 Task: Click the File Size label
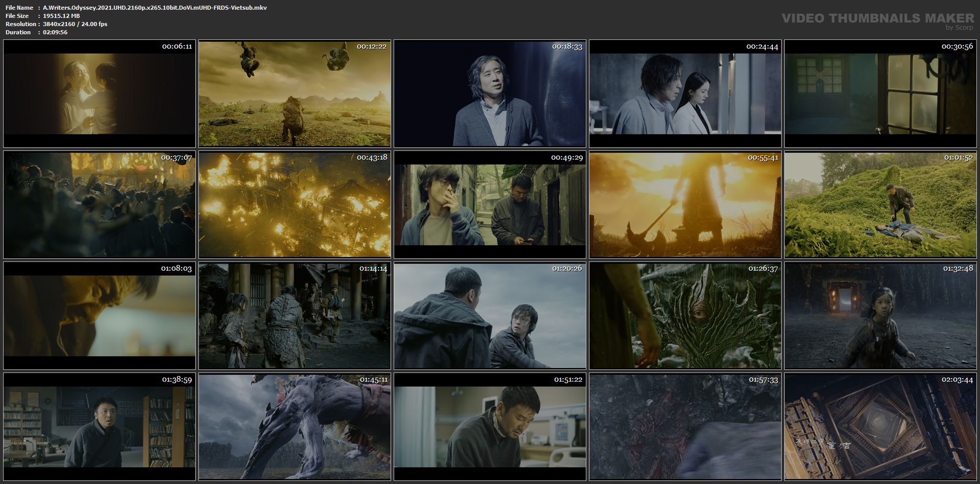pyautogui.click(x=17, y=16)
